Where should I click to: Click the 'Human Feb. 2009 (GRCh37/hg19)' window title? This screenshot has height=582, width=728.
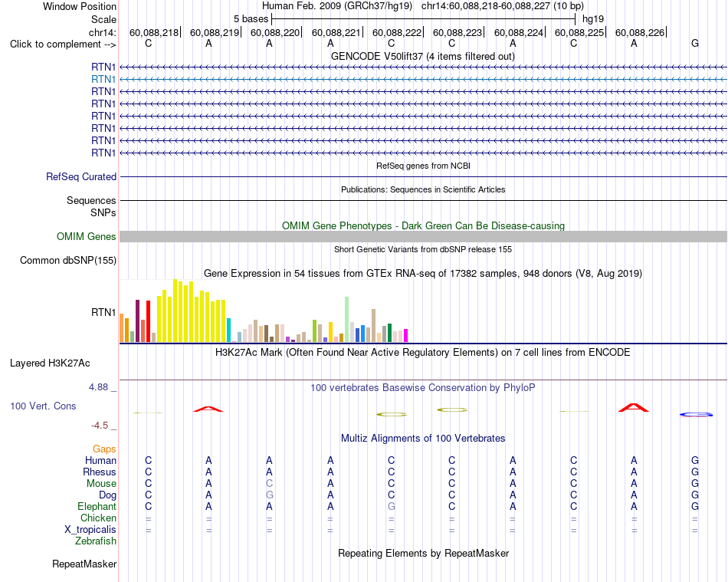[x=337, y=6]
